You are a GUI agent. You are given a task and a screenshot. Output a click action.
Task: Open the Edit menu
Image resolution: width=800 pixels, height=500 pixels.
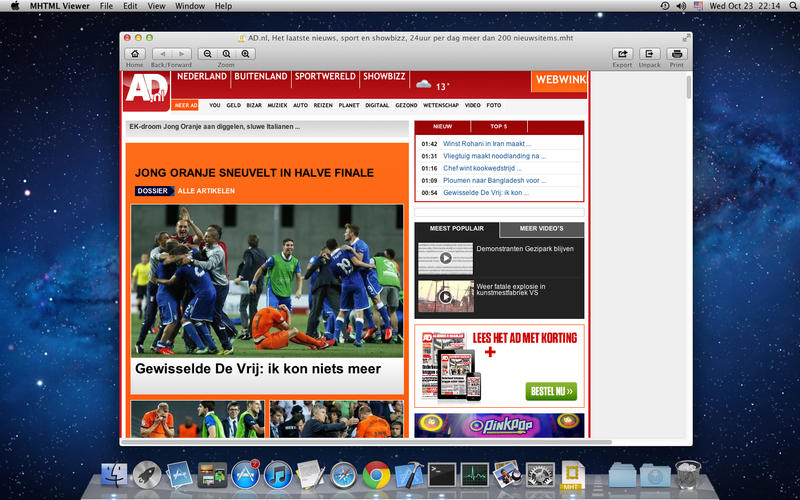[130, 6]
